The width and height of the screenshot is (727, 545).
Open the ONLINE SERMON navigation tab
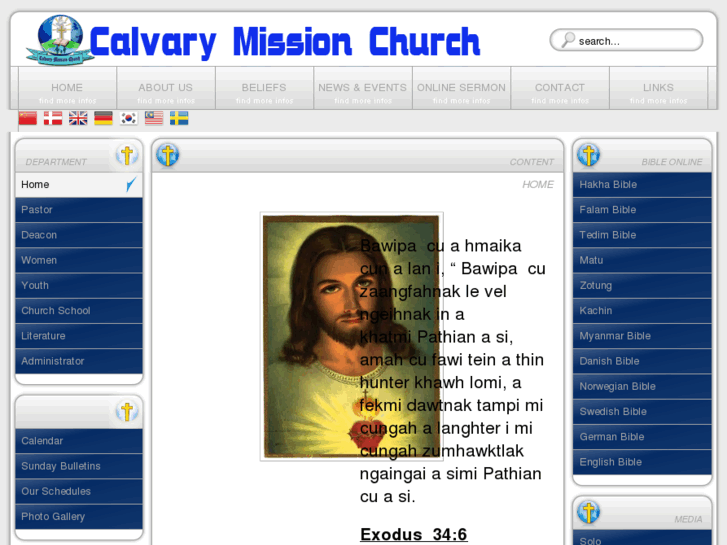coord(461,88)
